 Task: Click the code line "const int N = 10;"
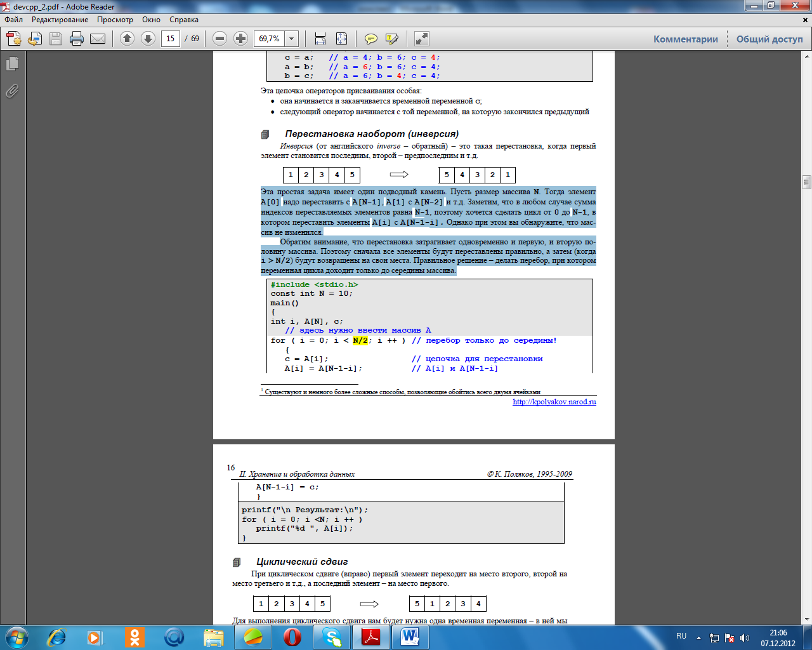(311, 293)
